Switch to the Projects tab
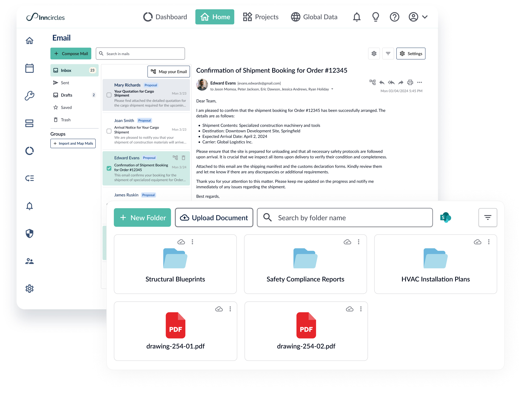Screen dimensions: 532x401 pyautogui.click(x=261, y=17)
